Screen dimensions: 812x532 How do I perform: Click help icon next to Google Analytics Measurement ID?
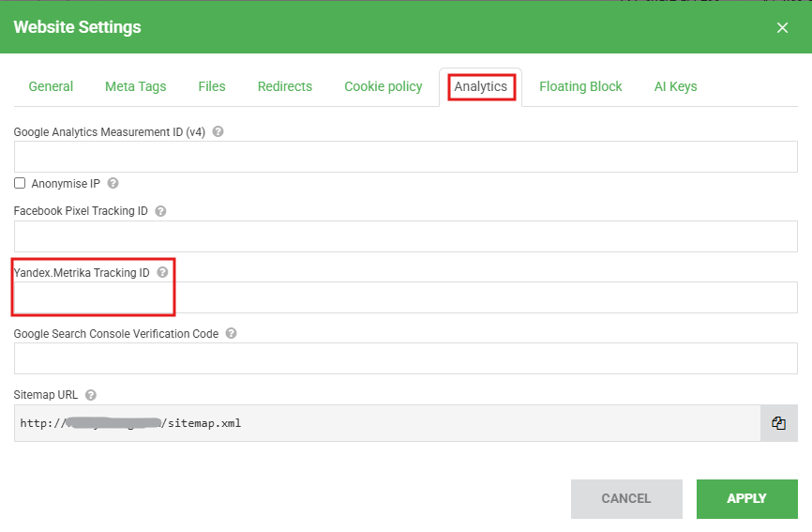[218, 132]
